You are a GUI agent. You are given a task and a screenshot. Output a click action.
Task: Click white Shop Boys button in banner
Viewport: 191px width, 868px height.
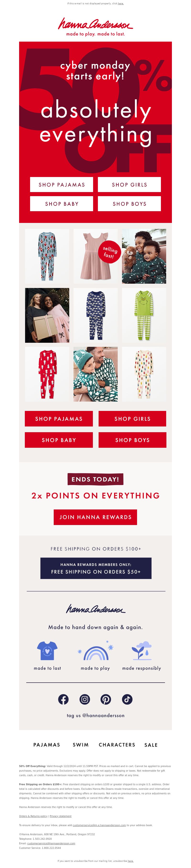pyautogui.click(x=129, y=204)
